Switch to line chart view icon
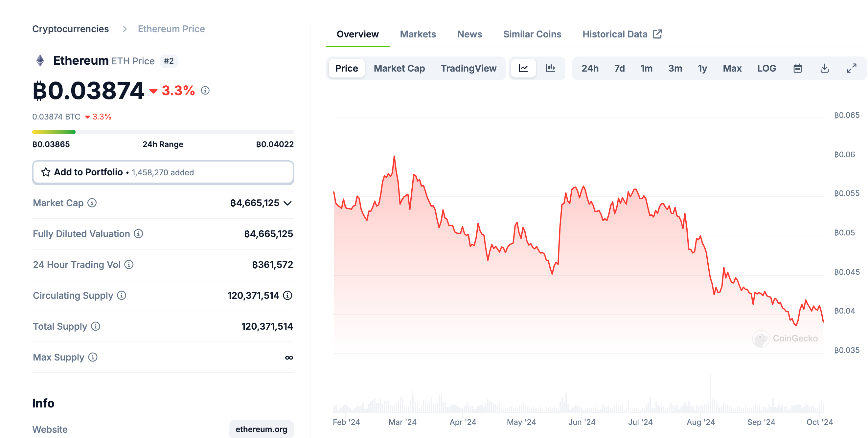The width and height of the screenshot is (868, 438). [523, 68]
